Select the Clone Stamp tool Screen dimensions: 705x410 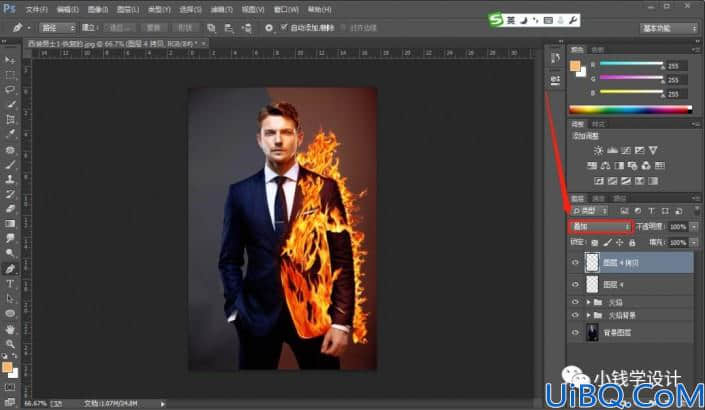10,179
